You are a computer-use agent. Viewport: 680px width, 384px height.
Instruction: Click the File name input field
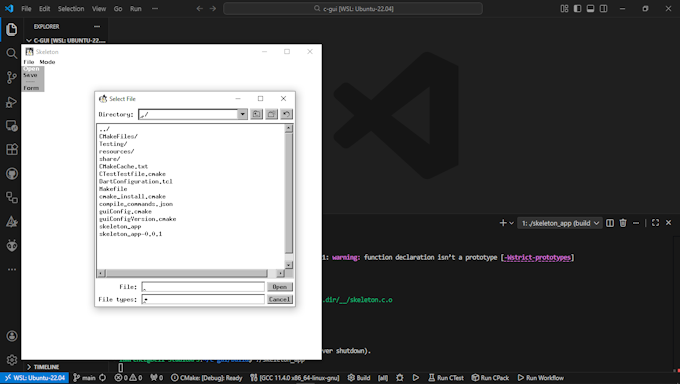click(x=203, y=287)
